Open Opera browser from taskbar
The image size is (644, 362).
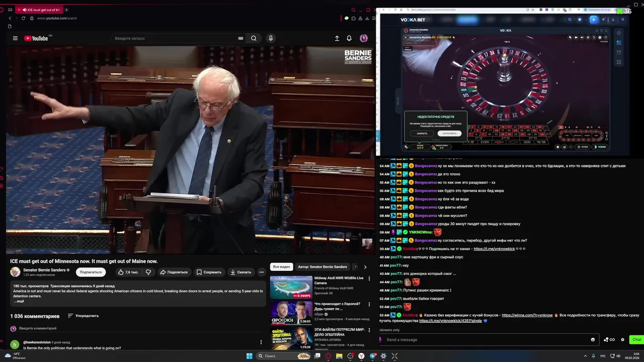coord(328,356)
